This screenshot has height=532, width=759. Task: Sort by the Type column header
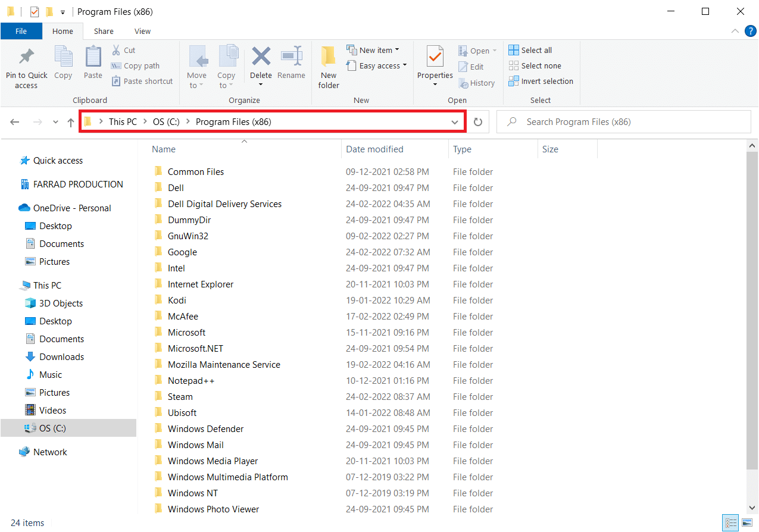(492, 149)
